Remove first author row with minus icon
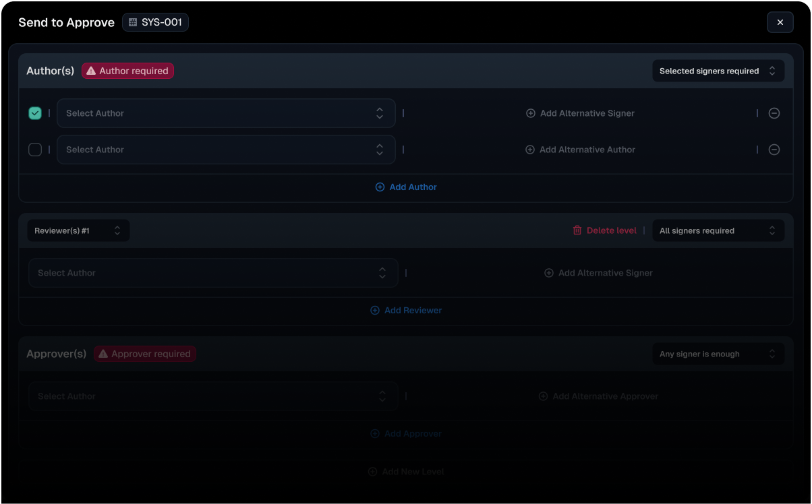The width and height of the screenshot is (812, 504). point(774,113)
